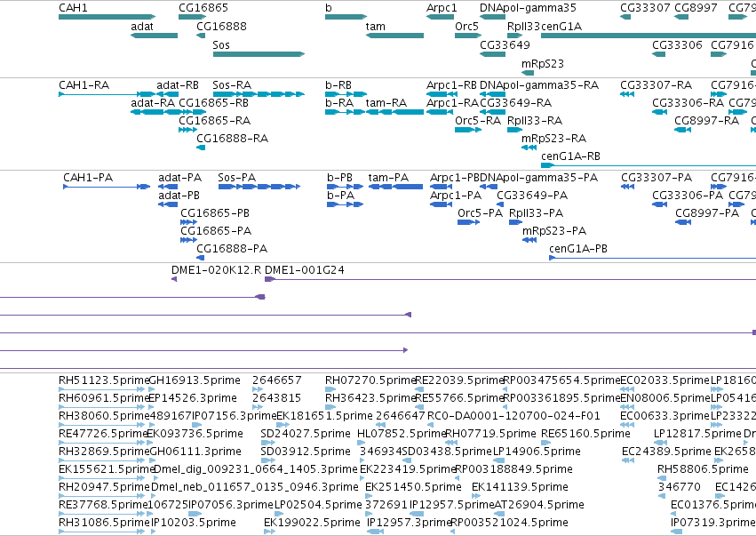Click the "Sos" gene label
The width and height of the screenshot is (756, 536).
[221, 45]
